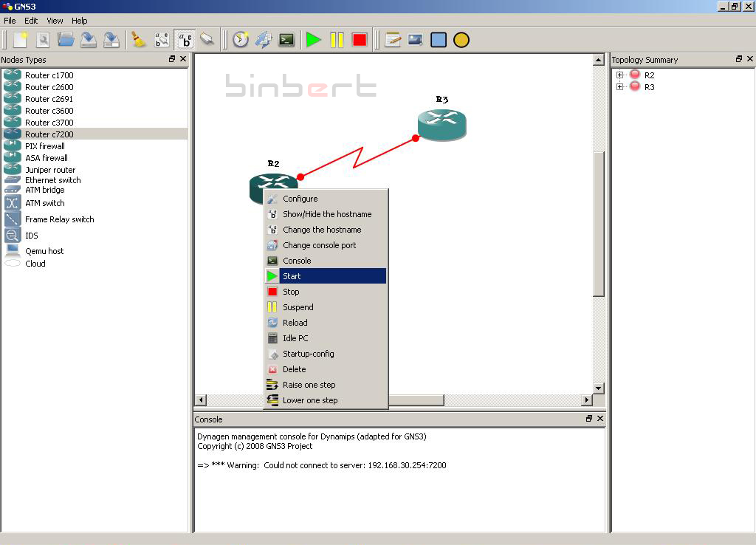Select Router c2600 node type
This screenshot has width=756, height=545.
coord(94,87)
